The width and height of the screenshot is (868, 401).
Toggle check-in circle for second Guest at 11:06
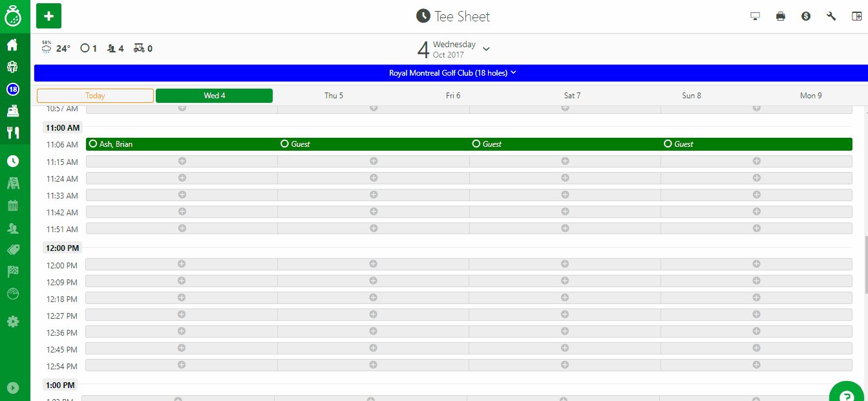pos(476,144)
